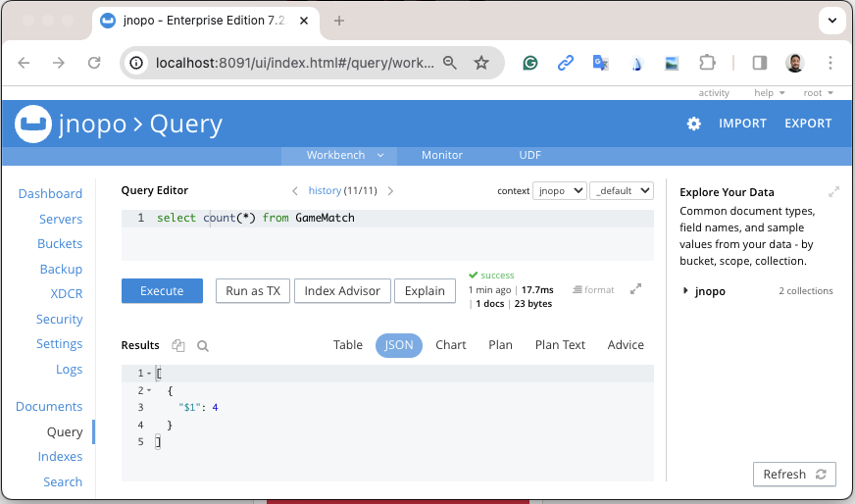
Task: Open Indexes in sidebar
Action: tap(60, 457)
